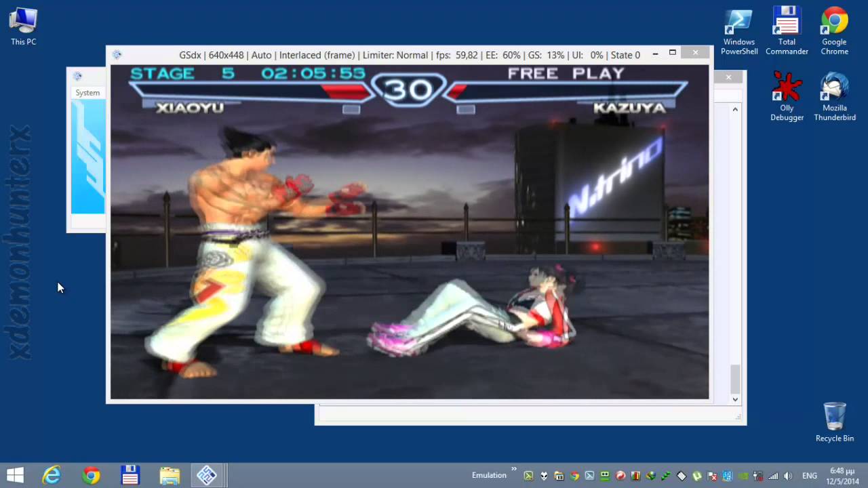868x488 pixels.
Task: Open the green checkmark tray icon
Action: point(665,476)
